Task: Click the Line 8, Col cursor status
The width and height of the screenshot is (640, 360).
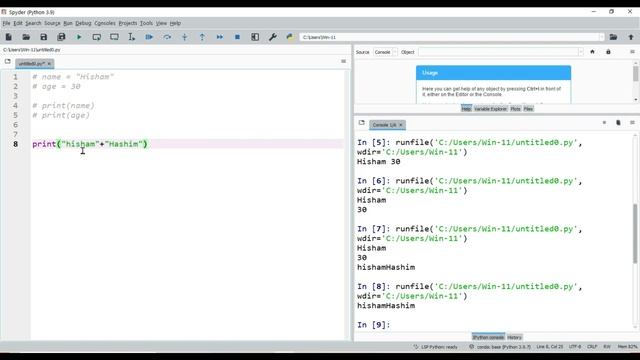Action: (549, 347)
